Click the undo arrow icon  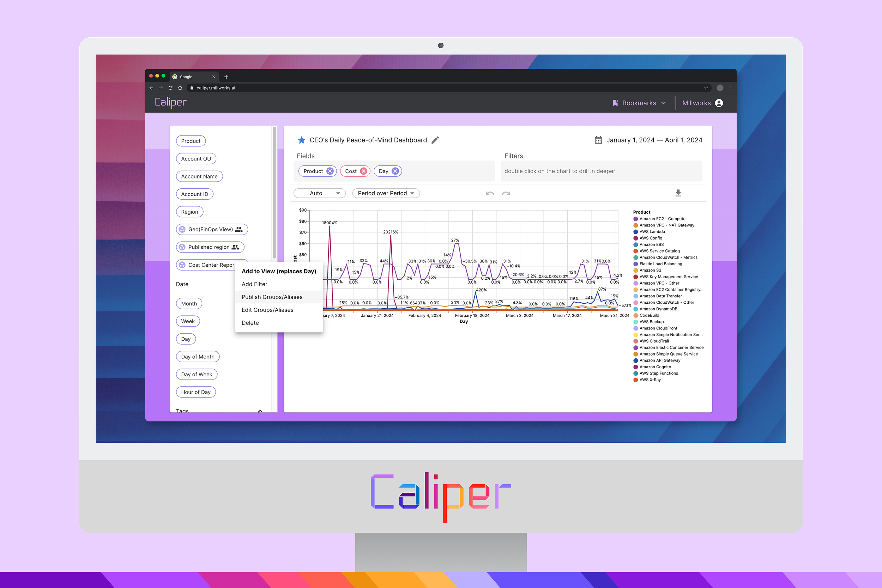[490, 193]
